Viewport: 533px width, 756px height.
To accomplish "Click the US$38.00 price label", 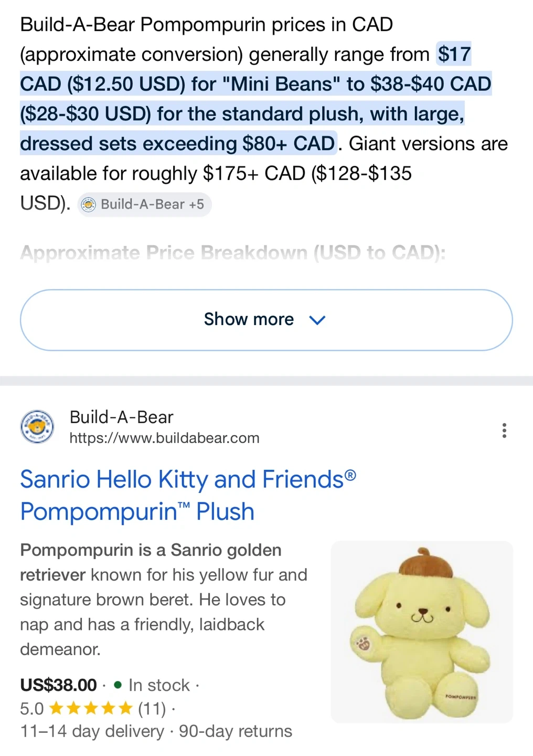I will tap(58, 685).
